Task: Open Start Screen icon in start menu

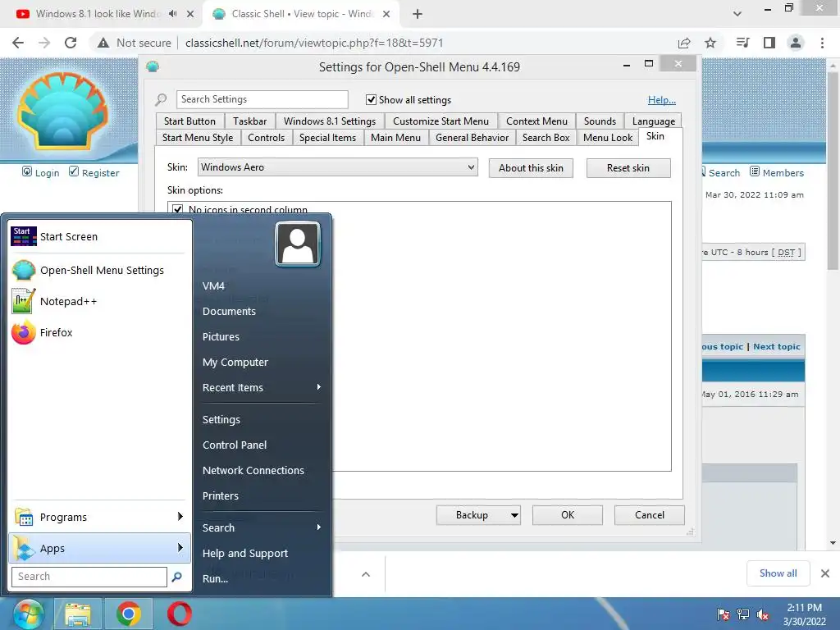Action: [x=24, y=236]
